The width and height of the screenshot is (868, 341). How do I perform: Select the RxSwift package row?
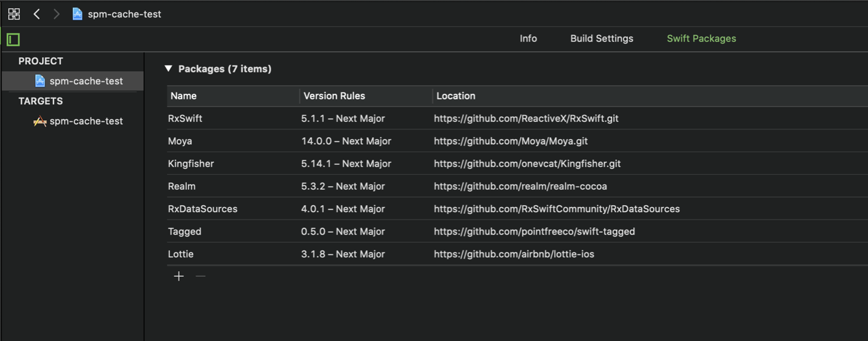(x=185, y=118)
